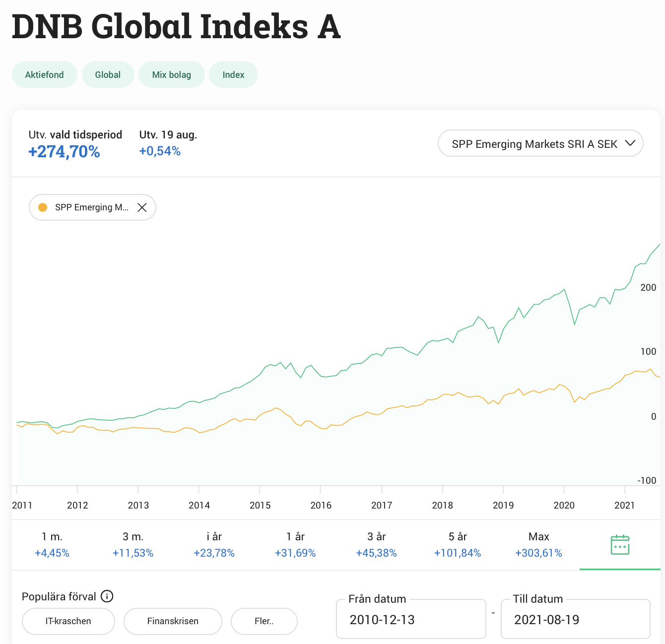Click the +0,54% daily return value

tap(160, 151)
